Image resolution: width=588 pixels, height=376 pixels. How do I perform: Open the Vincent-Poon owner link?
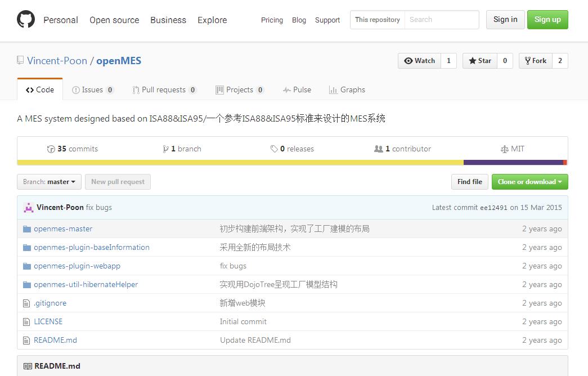click(57, 61)
